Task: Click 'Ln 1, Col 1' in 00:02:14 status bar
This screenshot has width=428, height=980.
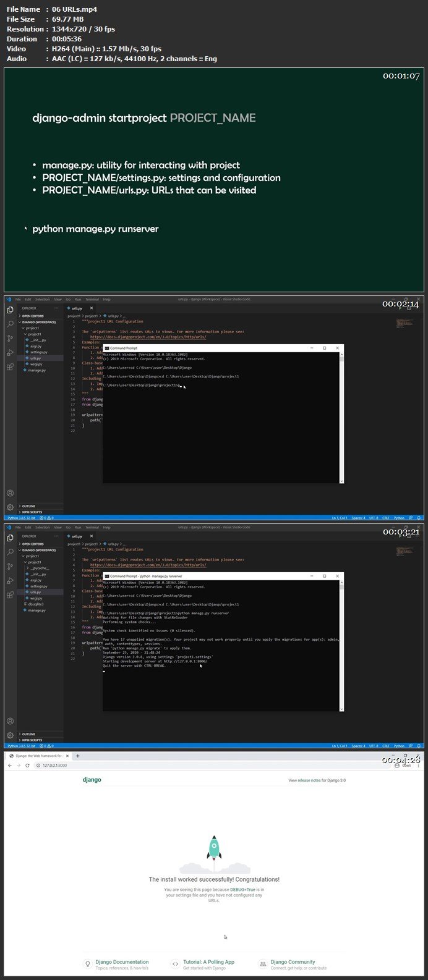Action: (340, 518)
